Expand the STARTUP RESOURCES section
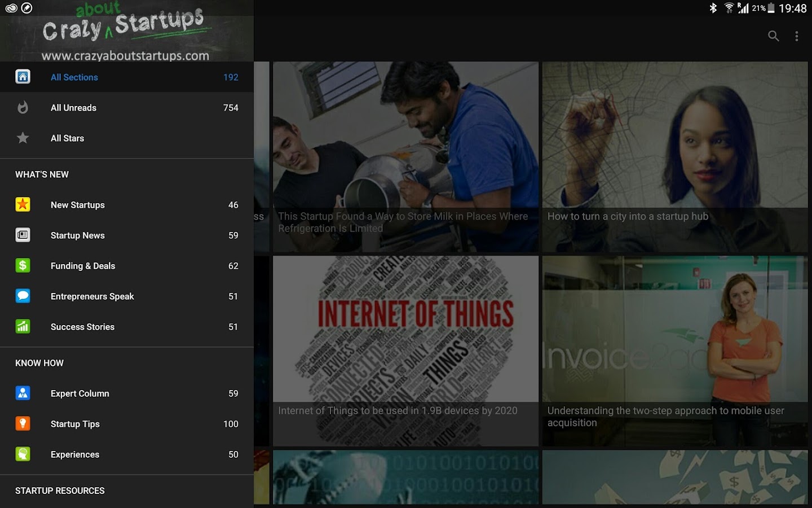This screenshot has width=812, height=508. tap(60, 491)
